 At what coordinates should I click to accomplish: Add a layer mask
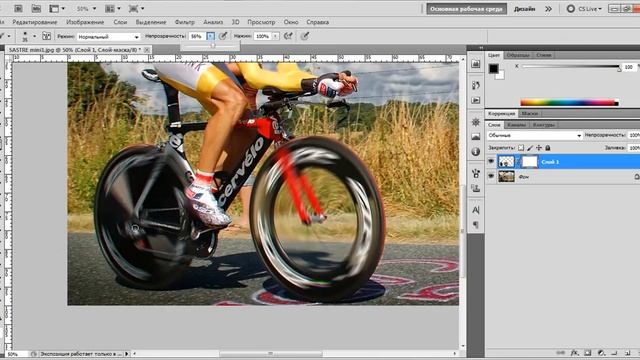(588, 353)
